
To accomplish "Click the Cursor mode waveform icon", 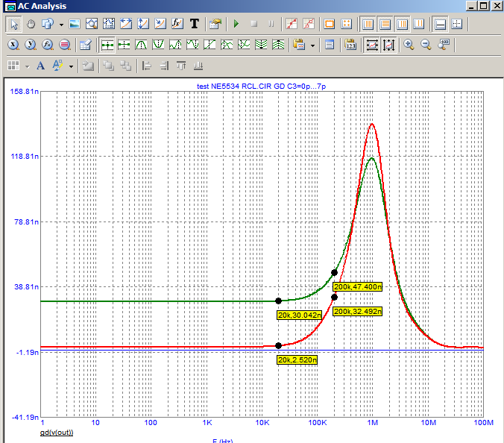I will click(109, 24).
